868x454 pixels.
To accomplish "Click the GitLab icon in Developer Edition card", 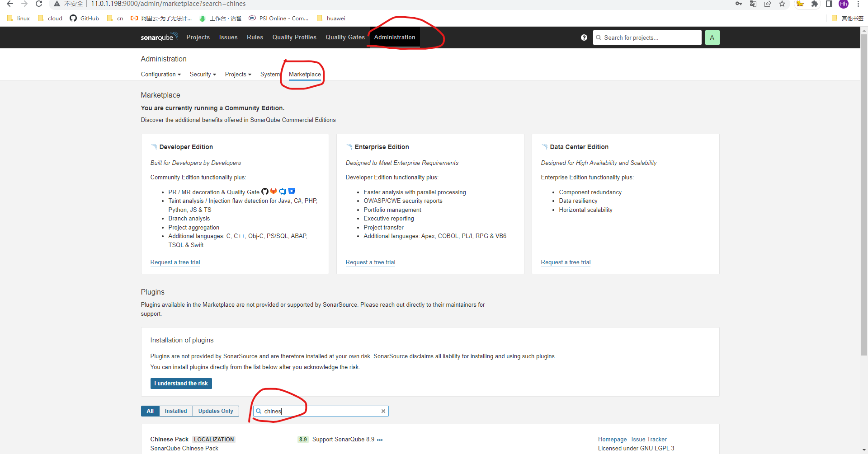I will (x=274, y=192).
